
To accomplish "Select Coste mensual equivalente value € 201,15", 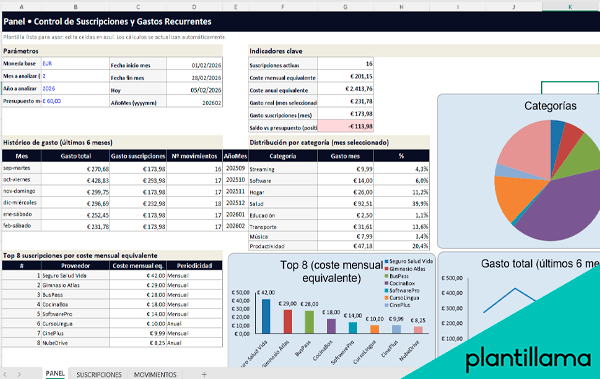I will pyautogui.click(x=345, y=77).
